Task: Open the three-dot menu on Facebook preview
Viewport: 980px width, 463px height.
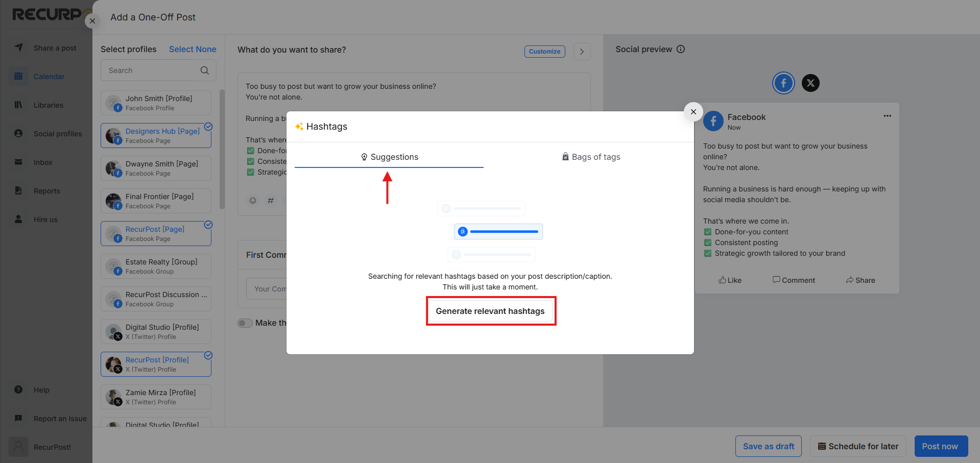Action: (888, 116)
